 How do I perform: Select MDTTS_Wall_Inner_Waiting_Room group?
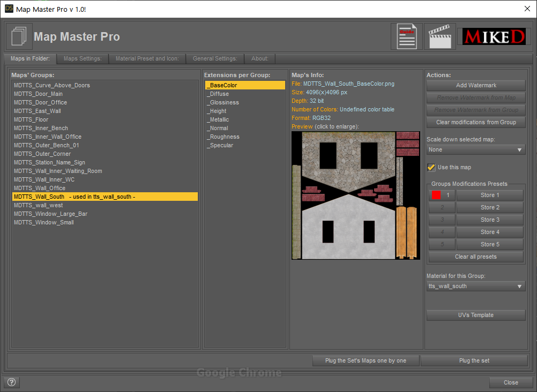pyautogui.click(x=105, y=171)
